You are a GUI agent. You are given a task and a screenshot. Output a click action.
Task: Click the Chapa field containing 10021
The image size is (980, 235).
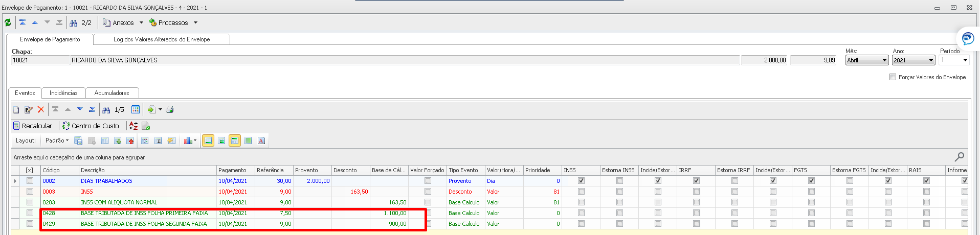40,60
